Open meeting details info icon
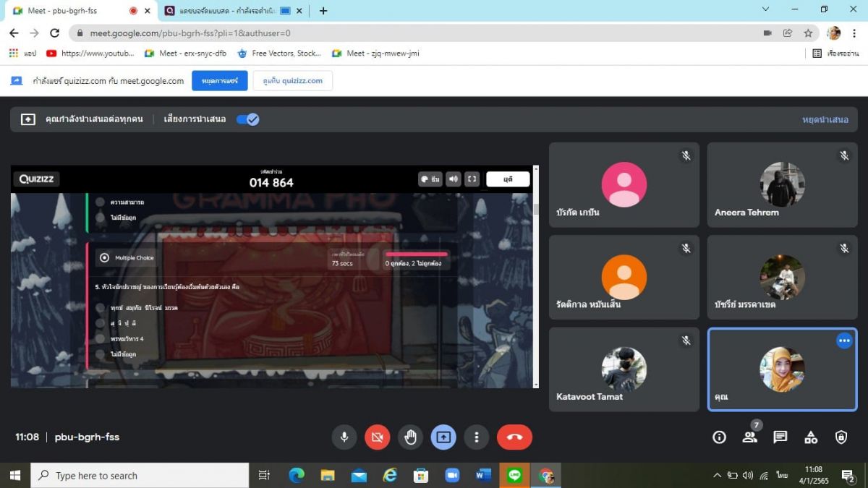868x488 pixels. tap(719, 437)
